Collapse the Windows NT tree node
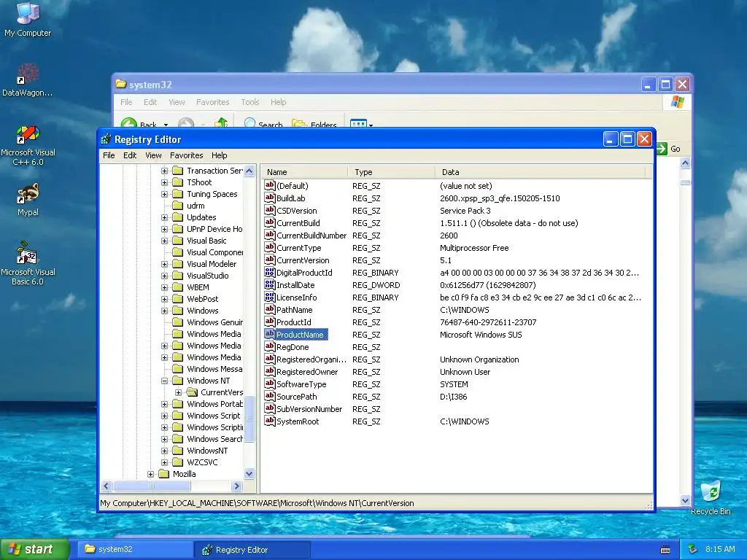 click(x=164, y=381)
